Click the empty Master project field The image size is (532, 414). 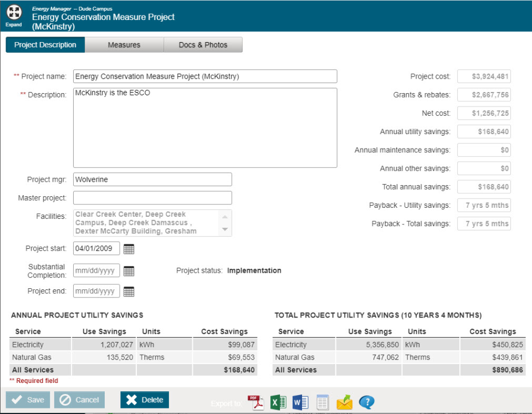(x=152, y=198)
